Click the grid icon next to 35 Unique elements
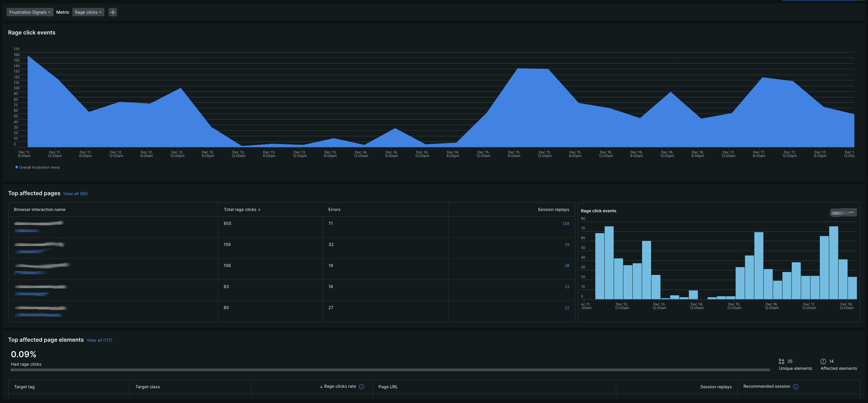868x403 pixels. pos(782,361)
